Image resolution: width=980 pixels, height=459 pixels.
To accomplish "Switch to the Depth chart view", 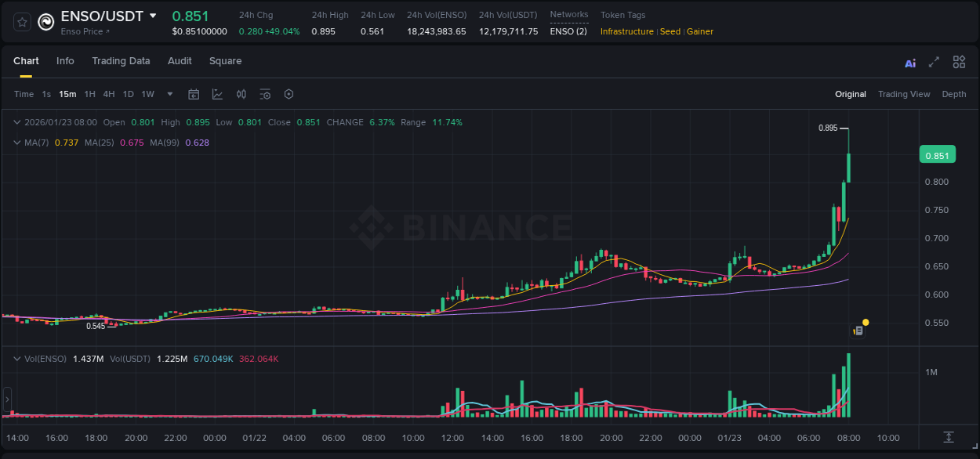I will click(954, 94).
